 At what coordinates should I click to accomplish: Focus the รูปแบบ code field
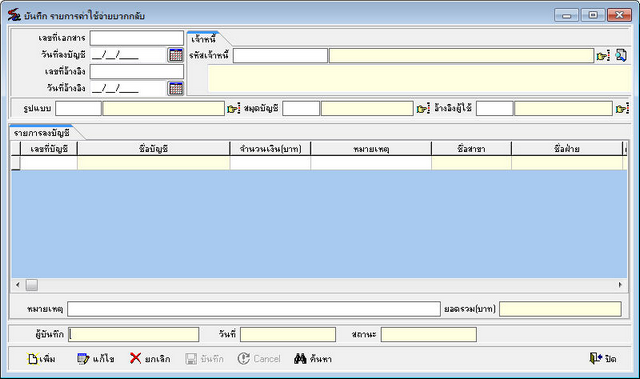coord(78,109)
